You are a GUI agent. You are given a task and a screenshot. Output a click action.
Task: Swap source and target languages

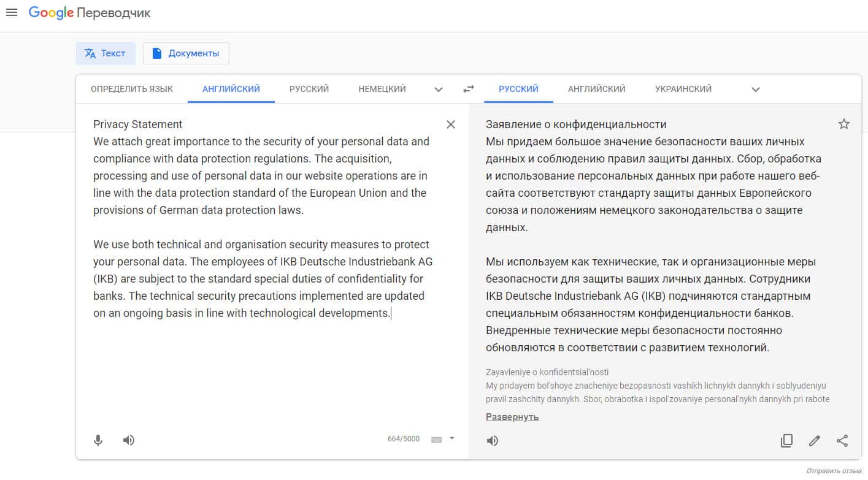pos(469,89)
